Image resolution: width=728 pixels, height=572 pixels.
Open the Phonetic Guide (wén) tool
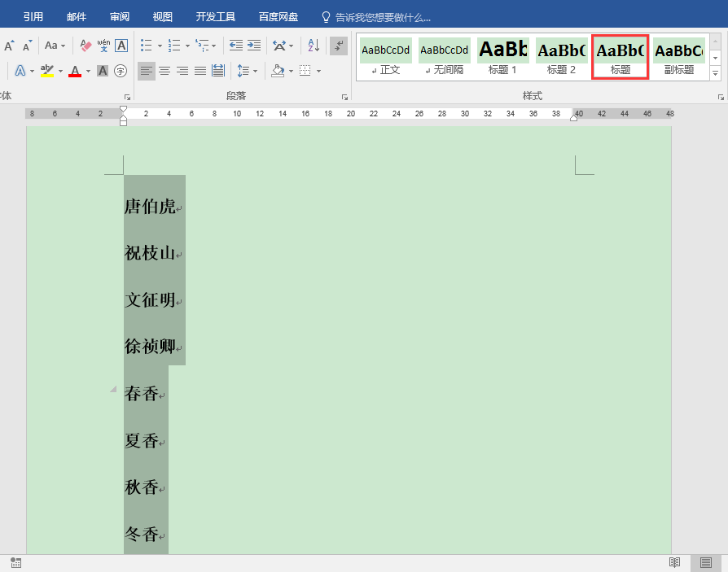pyautogui.click(x=103, y=46)
